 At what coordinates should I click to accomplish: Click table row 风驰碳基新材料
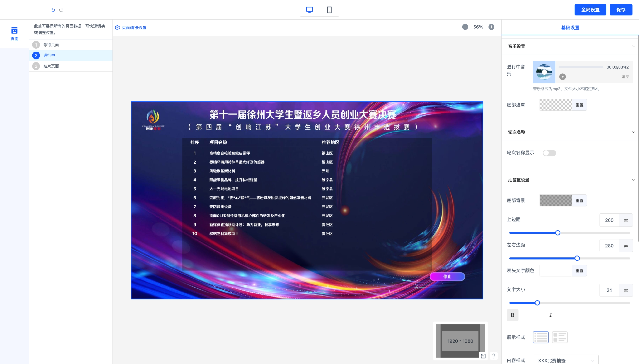click(307, 171)
